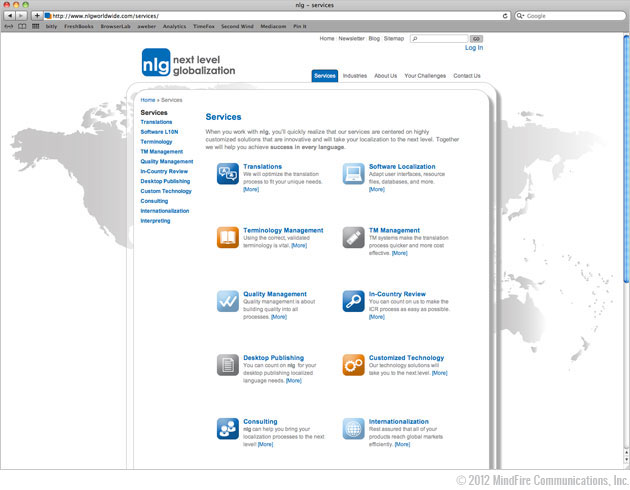Select Desktop Publishing in the sidebar

(x=165, y=181)
